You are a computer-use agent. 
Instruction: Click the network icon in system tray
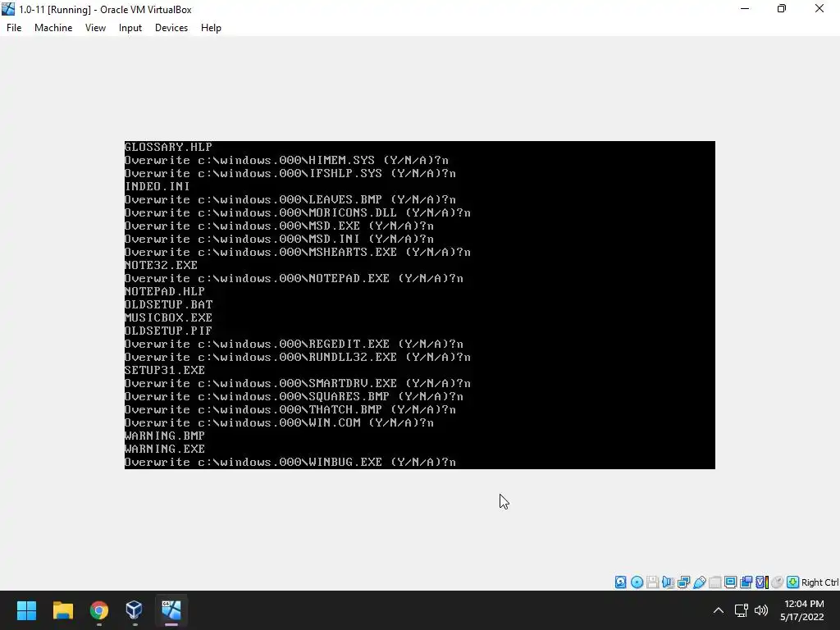[742, 610]
